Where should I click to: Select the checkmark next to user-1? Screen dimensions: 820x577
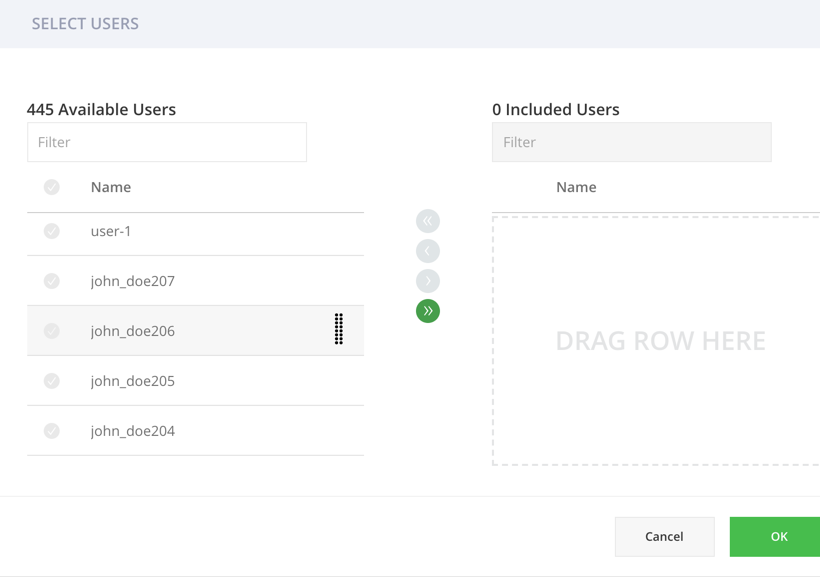click(x=51, y=231)
